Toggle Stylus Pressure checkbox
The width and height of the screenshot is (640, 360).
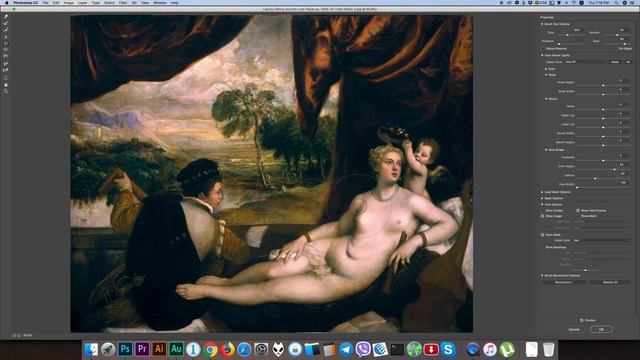point(543,49)
